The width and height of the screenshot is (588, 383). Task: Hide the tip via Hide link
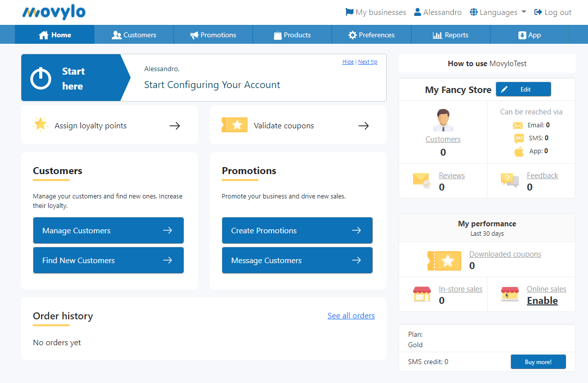pyautogui.click(x=348, y=62)
